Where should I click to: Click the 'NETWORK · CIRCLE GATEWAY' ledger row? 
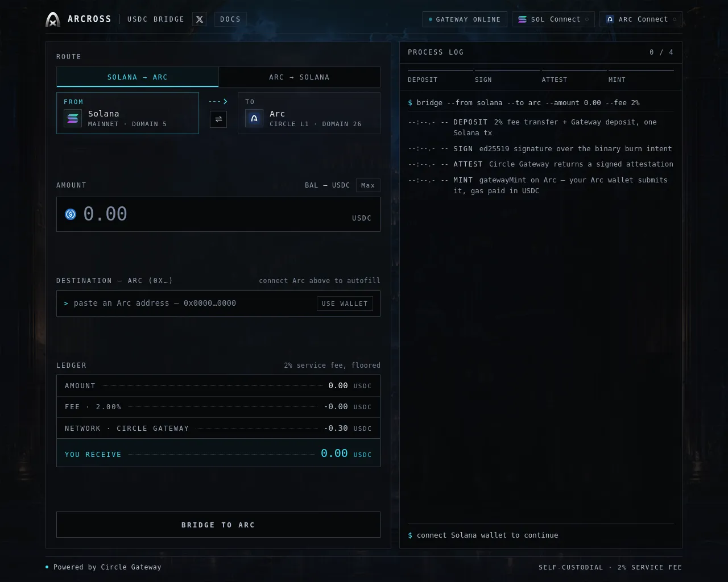[x=218, y=428]
